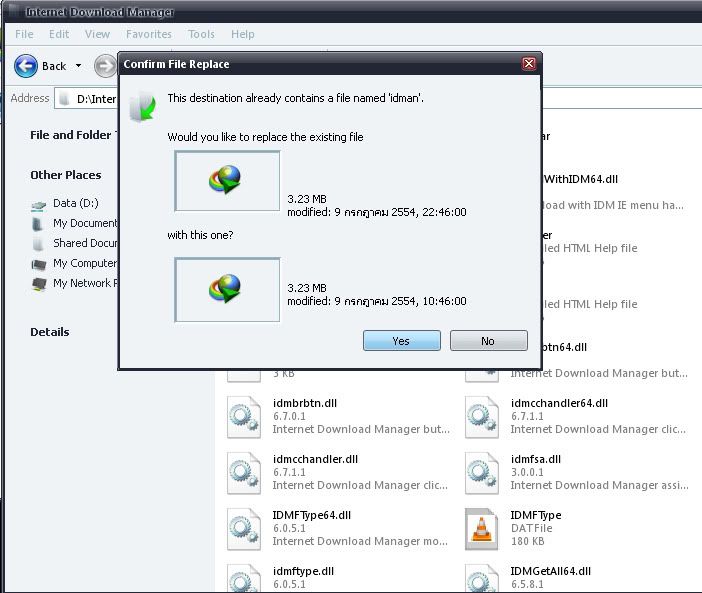Select the IDMGetAll64.dll file icon

tap(482, 578)
